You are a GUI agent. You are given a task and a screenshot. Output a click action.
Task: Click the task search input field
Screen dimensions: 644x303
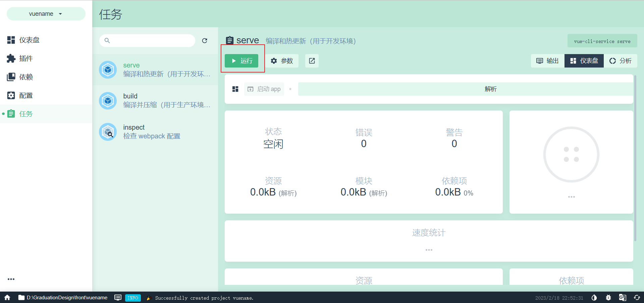[x=148, y=41]
